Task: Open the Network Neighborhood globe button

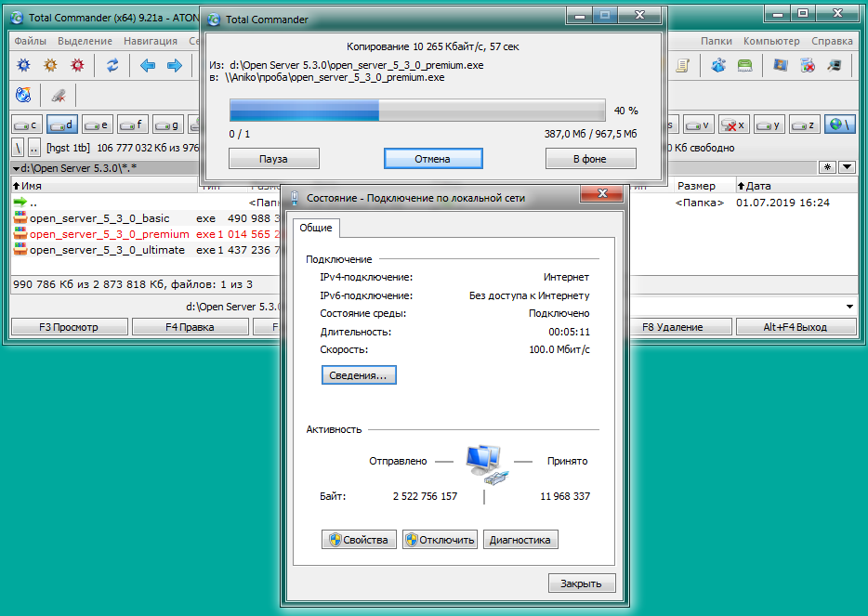Action: click(840, 125)
